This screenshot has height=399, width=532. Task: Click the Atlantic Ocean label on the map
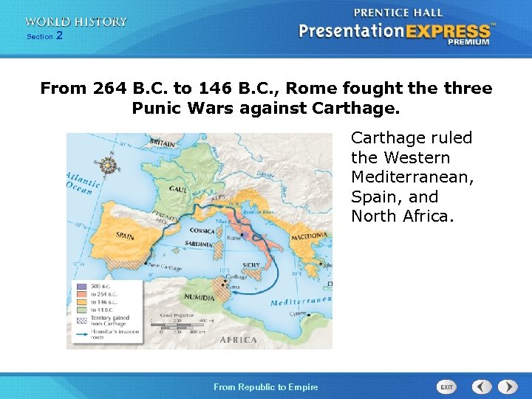pyautogui.click(x=83, y=183)
